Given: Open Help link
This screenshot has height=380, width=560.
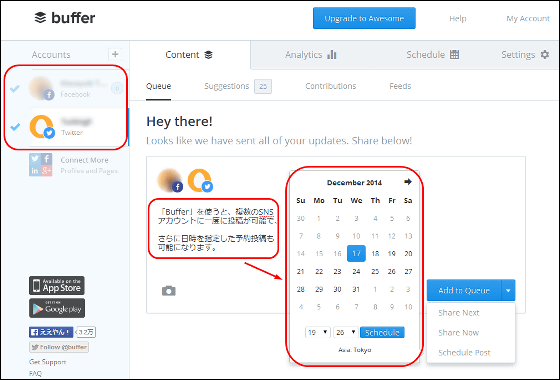Looking at the screenshot, I should pos(458,18).
